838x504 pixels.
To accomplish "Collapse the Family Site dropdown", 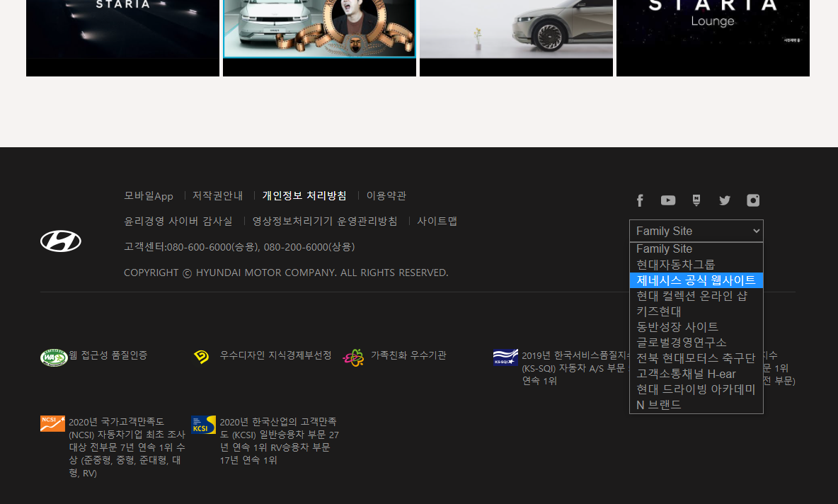I will coord(696,231).
